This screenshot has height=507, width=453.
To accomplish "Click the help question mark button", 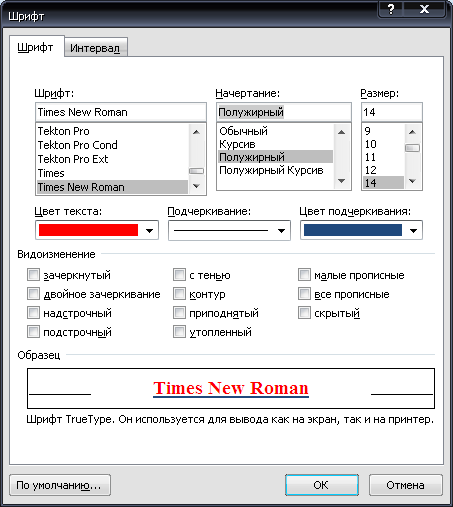I will [x=391, y=9].
